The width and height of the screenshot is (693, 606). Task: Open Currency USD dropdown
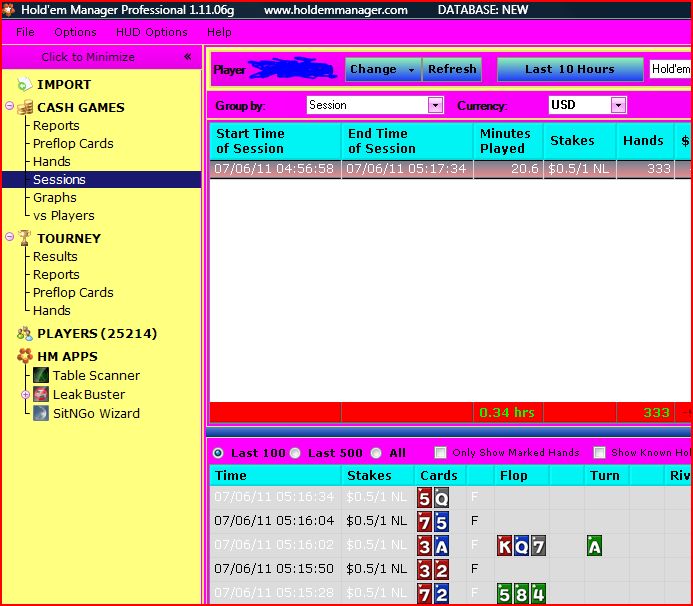(618, 105)
